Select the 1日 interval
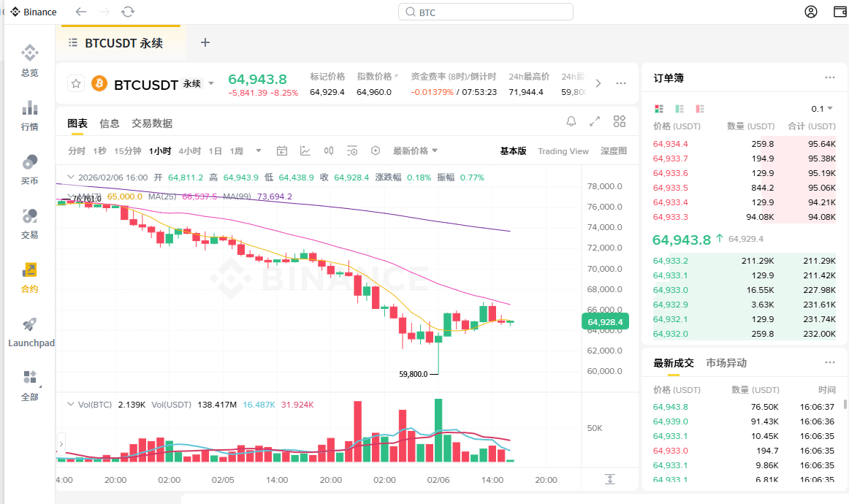The height and width of the screenshot is (504, 849). [215, 151]
